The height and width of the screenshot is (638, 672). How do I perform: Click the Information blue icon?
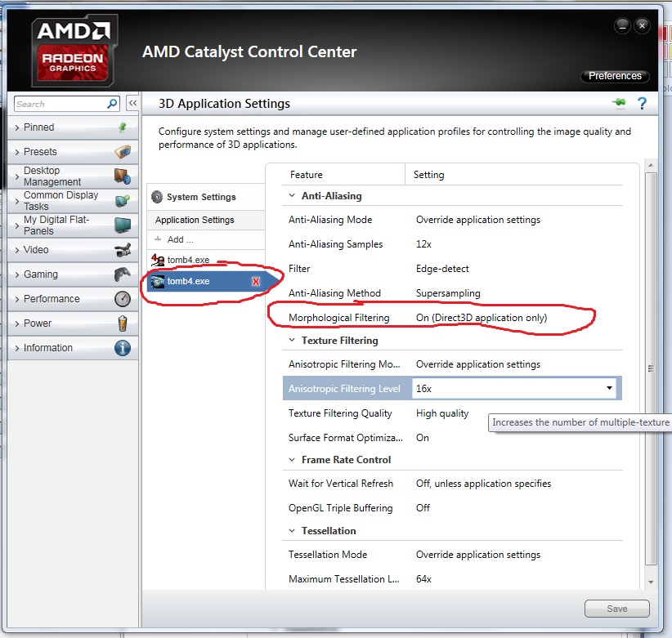click(x=123, y=348)
